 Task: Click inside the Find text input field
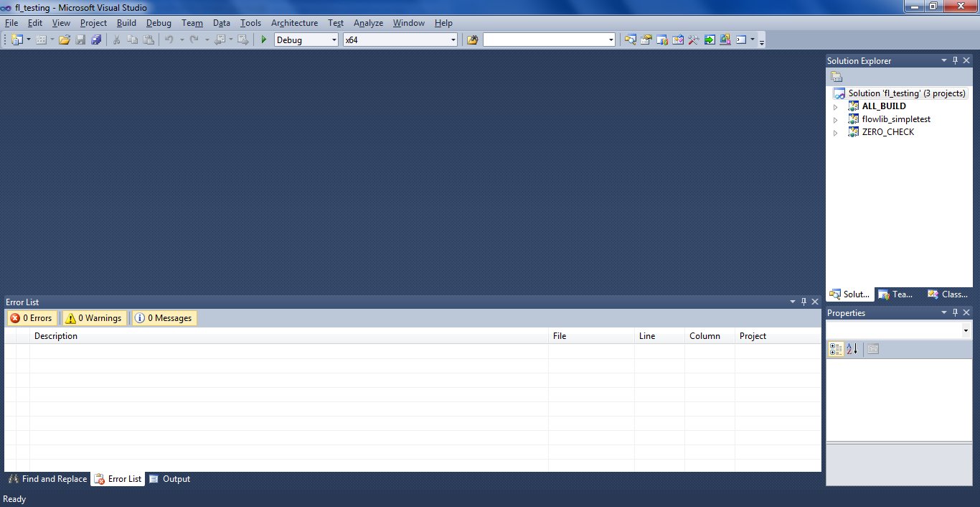pyautogui.click(x=545, y=40)
